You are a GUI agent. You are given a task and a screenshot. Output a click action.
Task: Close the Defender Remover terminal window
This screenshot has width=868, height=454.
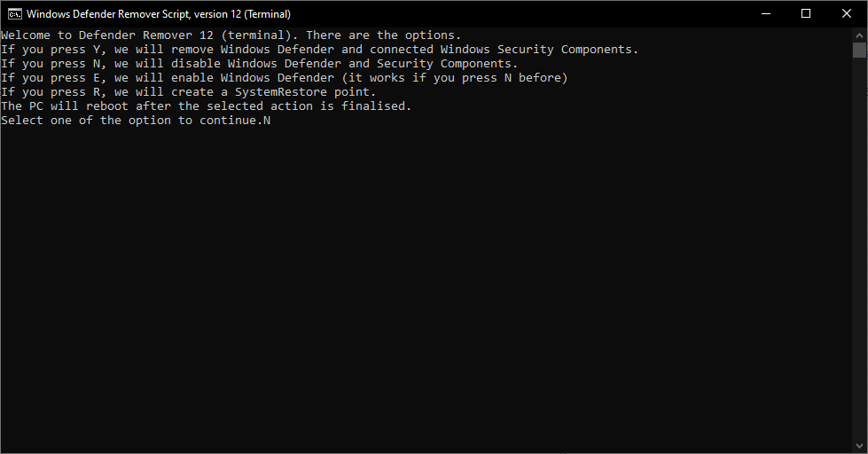pos(847,14)
